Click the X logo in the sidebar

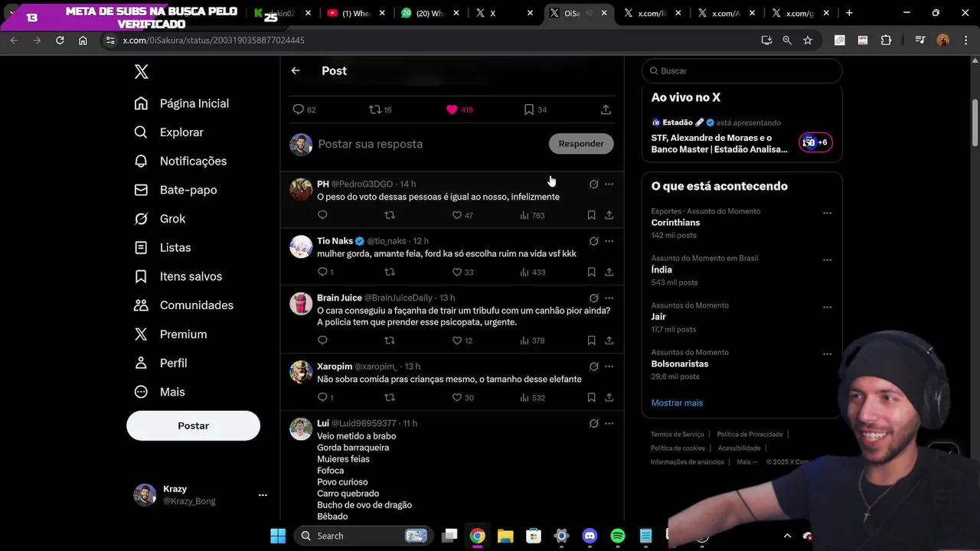point(141,72)
